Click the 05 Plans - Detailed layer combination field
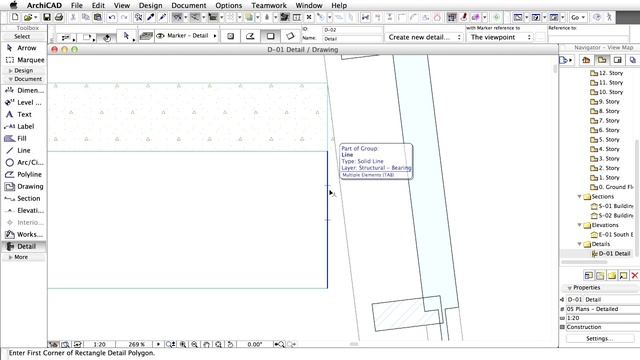This screenshot has height=360, width=640. 602,309
